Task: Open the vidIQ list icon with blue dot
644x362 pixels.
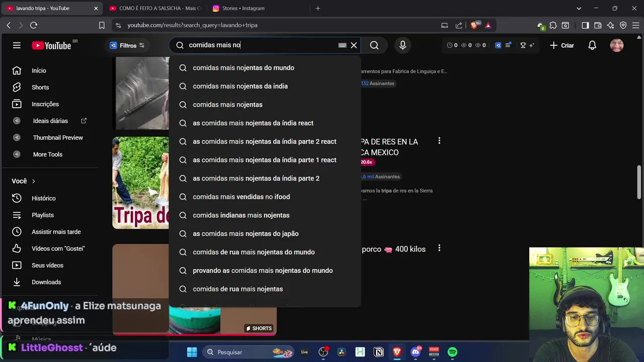Action: [x=508, y=45]
